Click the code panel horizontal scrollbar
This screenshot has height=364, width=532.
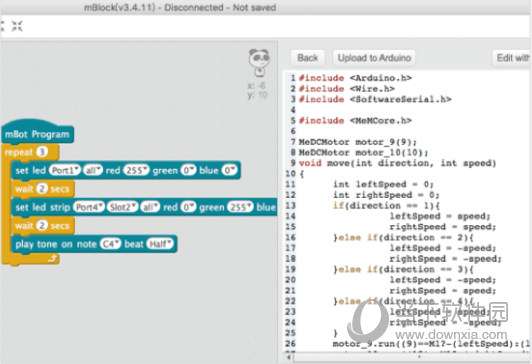click(407, 357)
